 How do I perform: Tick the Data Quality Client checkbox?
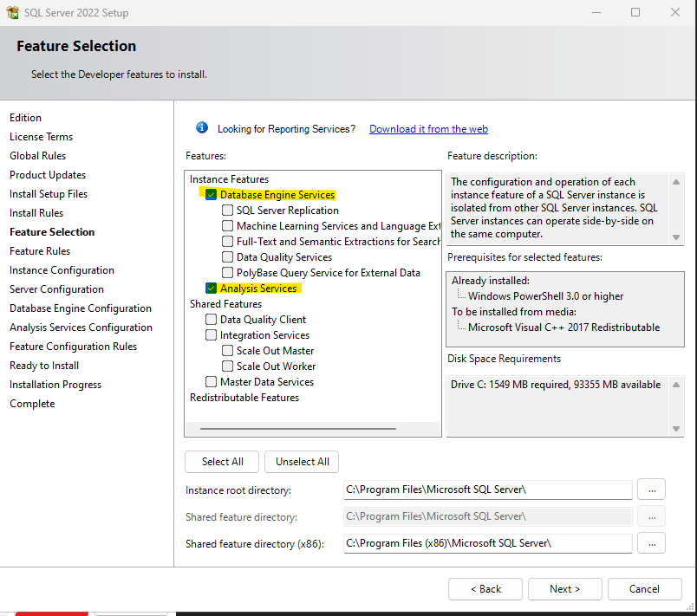pyautogui.click(x=212, y=320)
